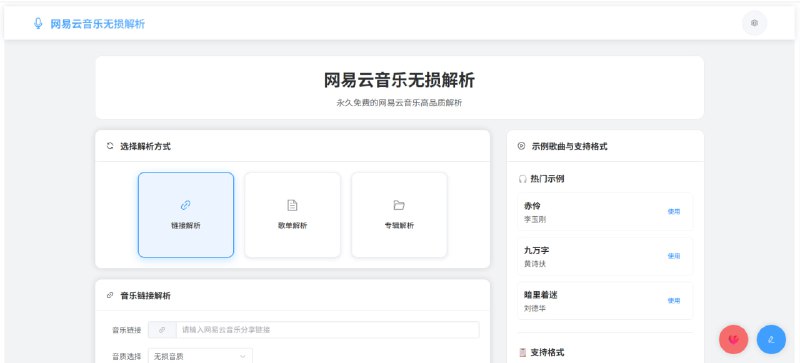The width and height of the screenshot is (800, 363).
Task: Click the play circle icon beside 示例歌曲与支持格式
Action: [x=521, y=146]
